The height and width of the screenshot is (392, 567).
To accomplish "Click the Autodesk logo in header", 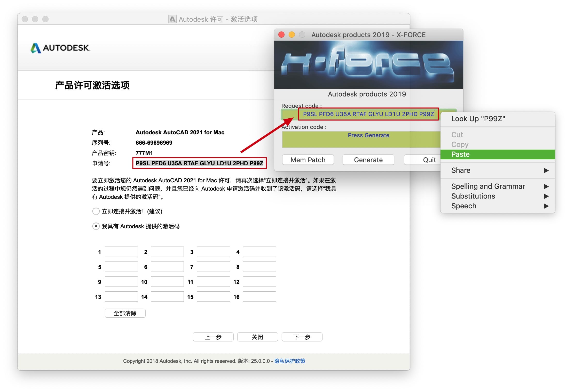I will (x=60, y=48).
